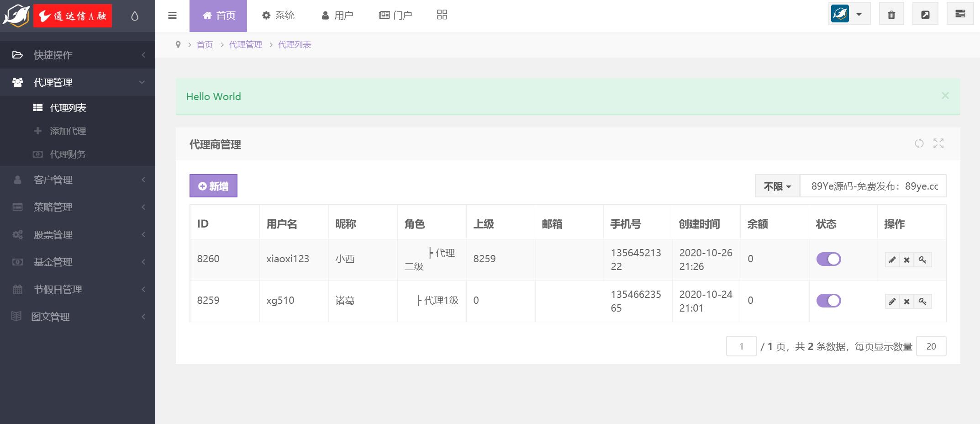Click the trash clear-cache icon in header

(x=891, y=15)
